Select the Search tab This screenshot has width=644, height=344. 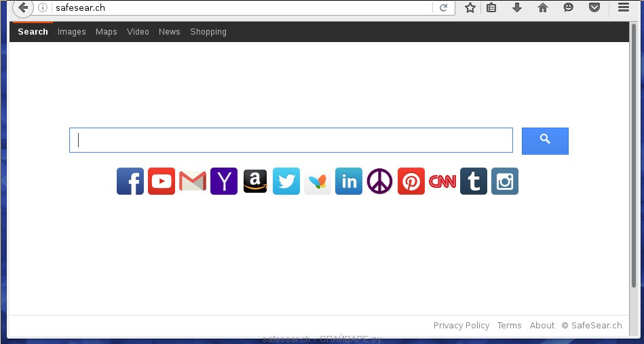[x=33, y=32]
